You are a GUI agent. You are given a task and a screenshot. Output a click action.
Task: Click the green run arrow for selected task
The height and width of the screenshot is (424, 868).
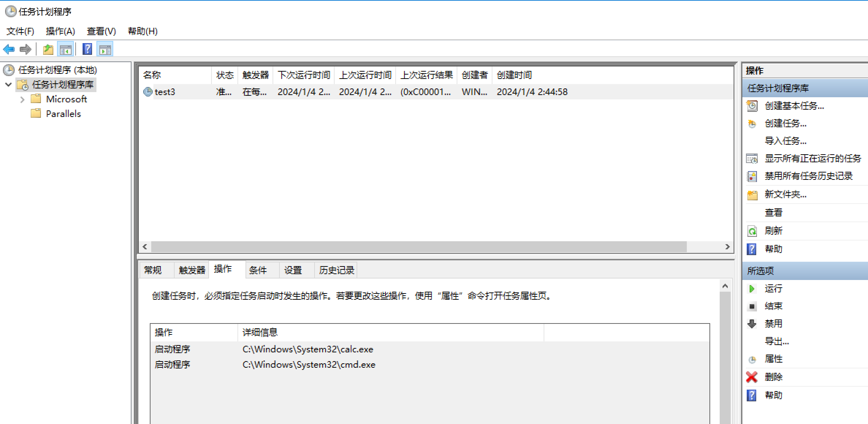(752, 289)
